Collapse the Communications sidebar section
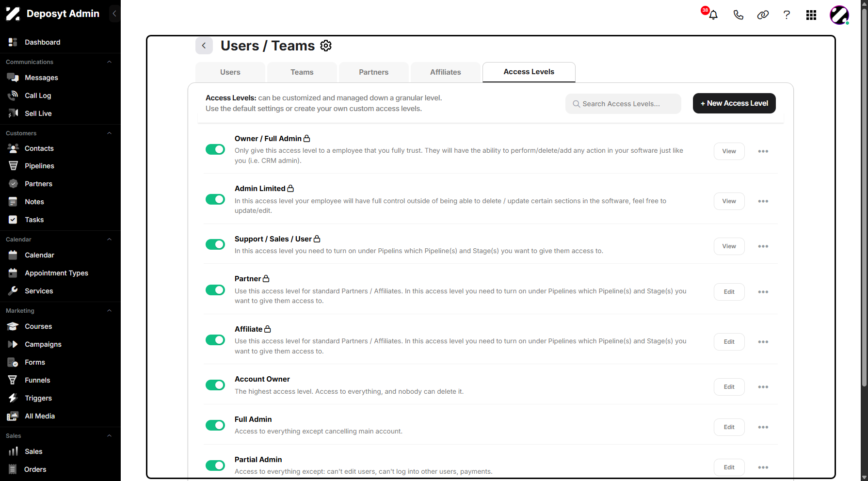868x481 pixels. click(x=109, y=62)
